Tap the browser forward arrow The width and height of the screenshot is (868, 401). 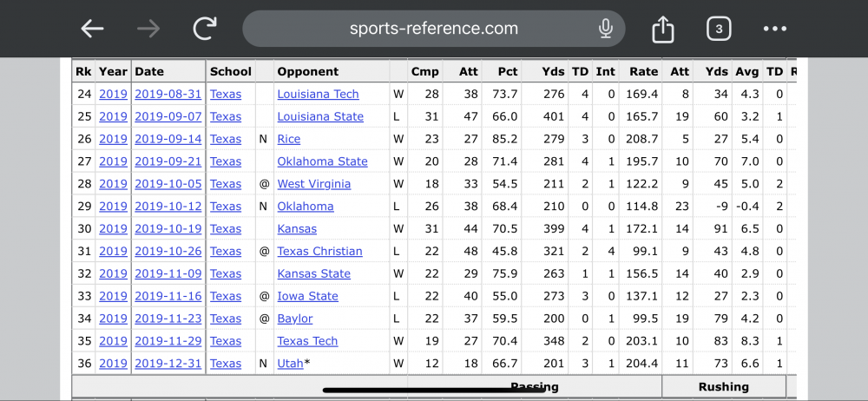(148, 29)
